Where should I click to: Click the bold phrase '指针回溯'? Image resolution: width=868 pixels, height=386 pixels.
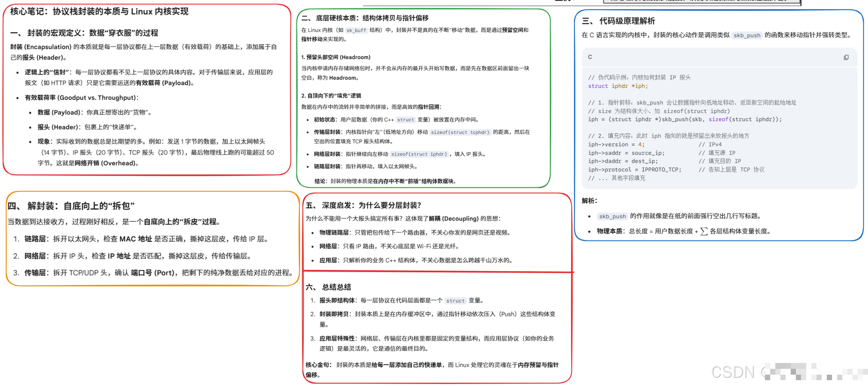(428, 107)
